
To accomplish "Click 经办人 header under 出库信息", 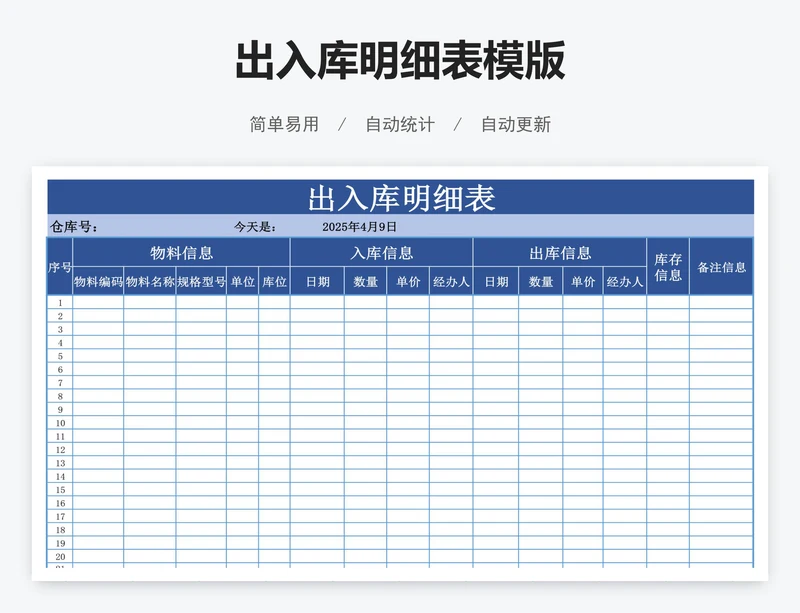I will pyautogui.click(x=624, y=281).
